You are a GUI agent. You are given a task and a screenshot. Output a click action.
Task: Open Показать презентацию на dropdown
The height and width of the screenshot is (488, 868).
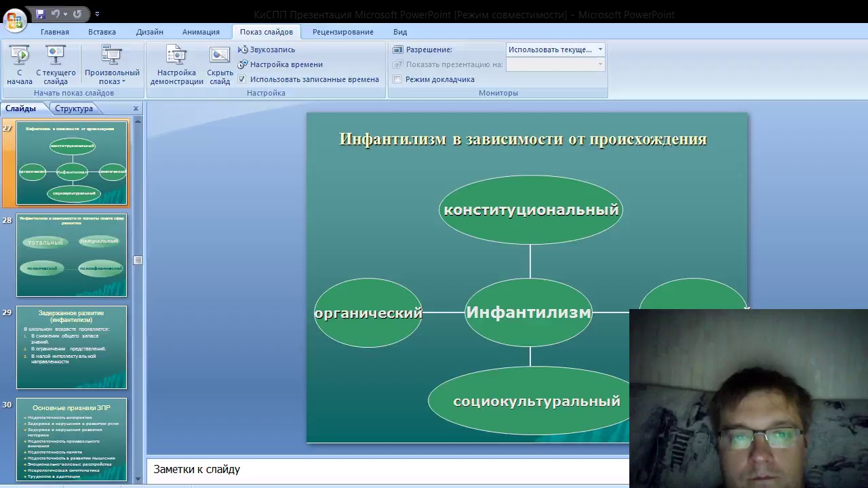(x=555, y=64)
